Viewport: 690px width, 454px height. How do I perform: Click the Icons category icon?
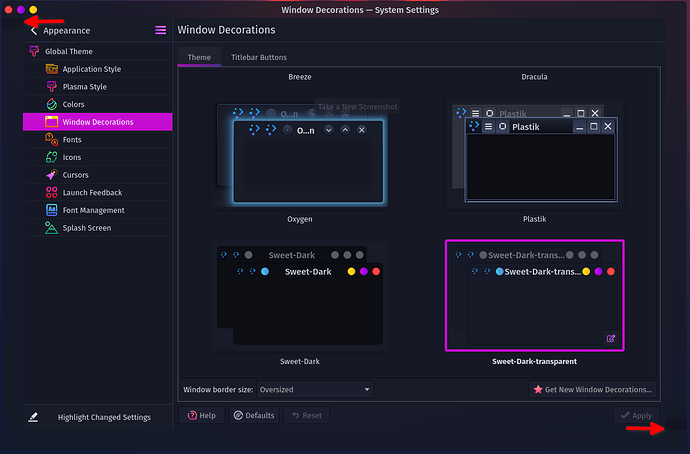pos(51,157)
